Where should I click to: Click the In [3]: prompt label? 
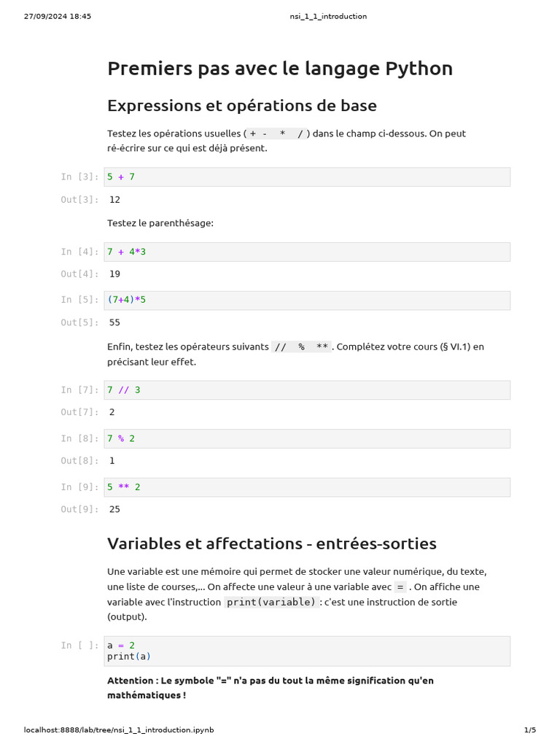tap(79, 177)
